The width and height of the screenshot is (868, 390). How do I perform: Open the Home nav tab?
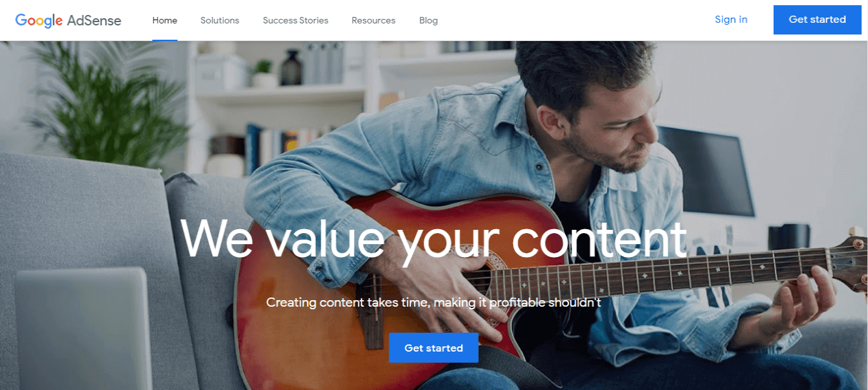(165, 20)
